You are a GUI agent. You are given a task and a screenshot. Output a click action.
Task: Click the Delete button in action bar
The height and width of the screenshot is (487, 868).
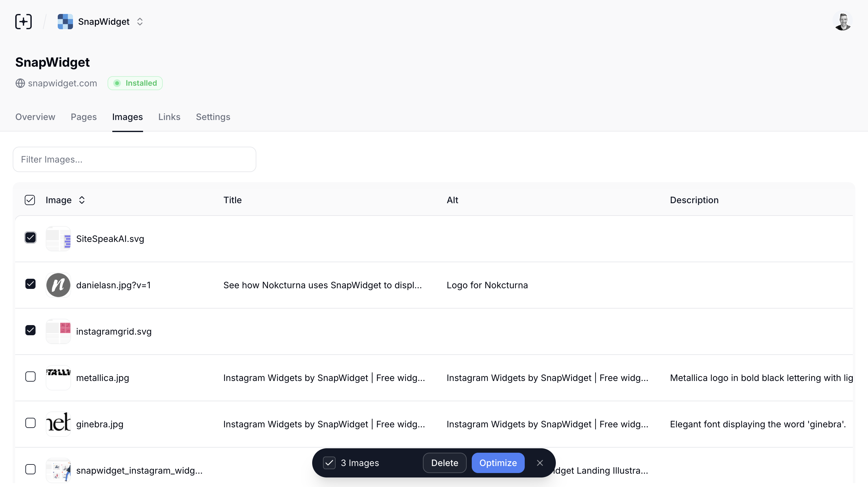(444, 463)
